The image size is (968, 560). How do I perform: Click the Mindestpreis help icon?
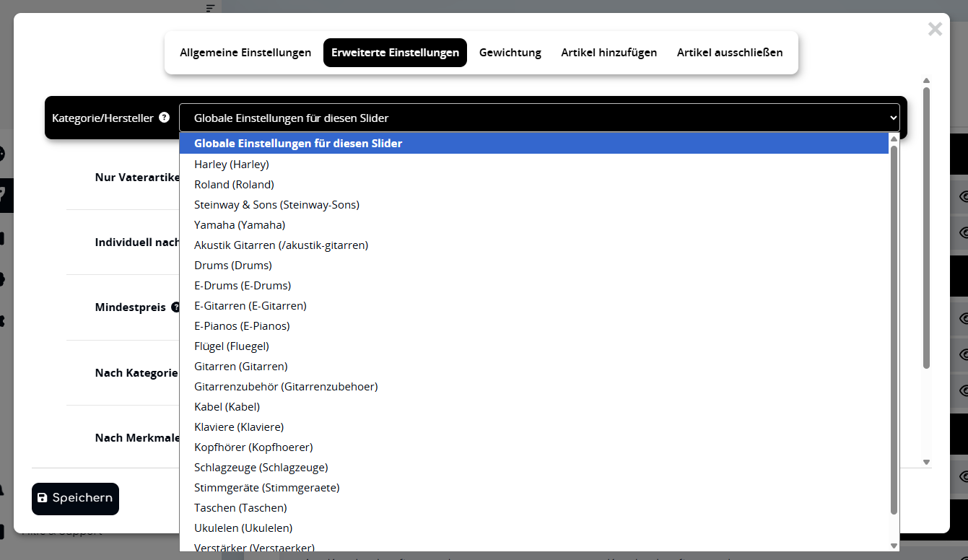click(x=175, y=307)
